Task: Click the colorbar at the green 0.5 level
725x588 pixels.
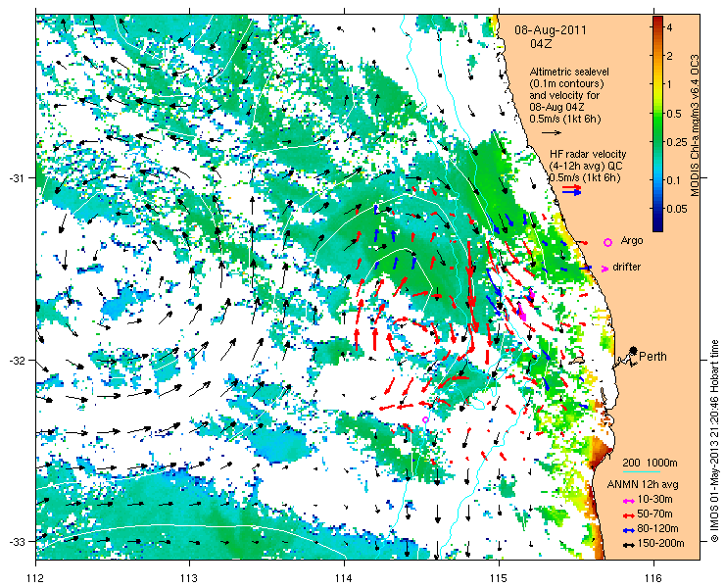Action: coord(658,114)
